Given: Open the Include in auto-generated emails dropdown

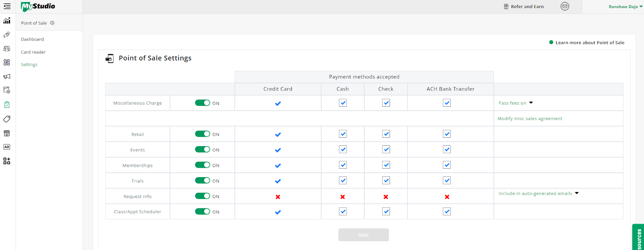Looking at the screenshot, I should click(x=539, y=194).
